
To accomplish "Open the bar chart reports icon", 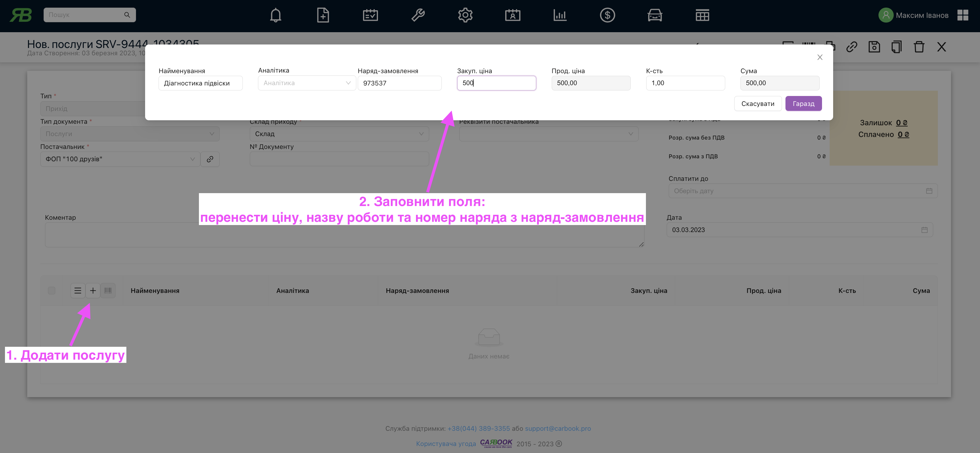I will point(560,15).
